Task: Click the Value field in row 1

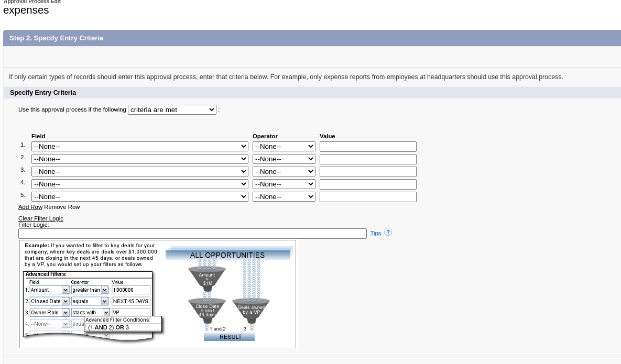Action: 368,147
